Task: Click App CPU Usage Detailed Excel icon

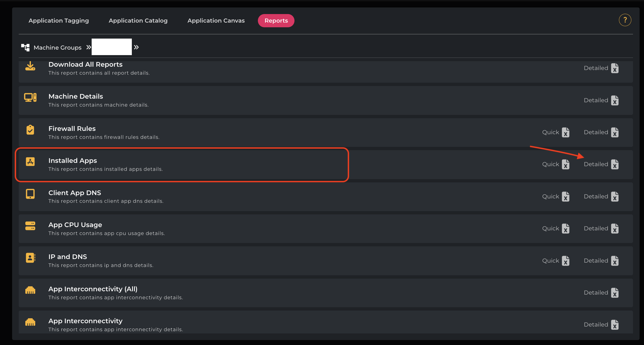Action: [615, 229]
